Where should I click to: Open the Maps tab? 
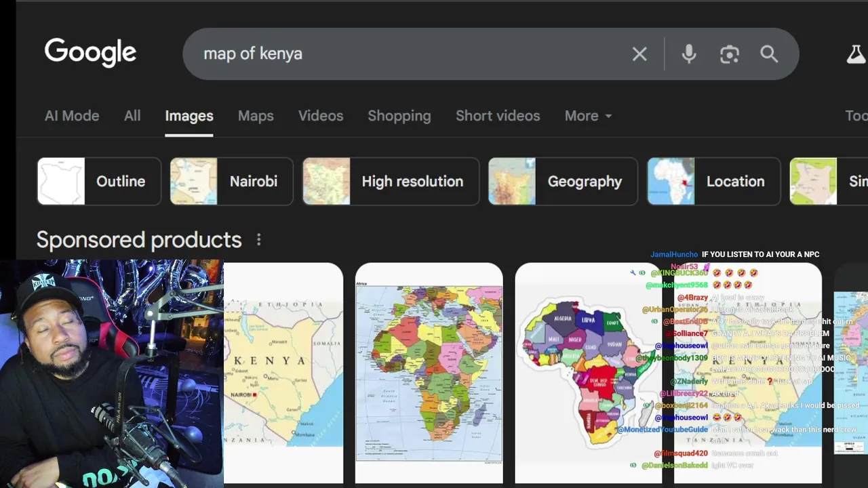click(256, 116)
